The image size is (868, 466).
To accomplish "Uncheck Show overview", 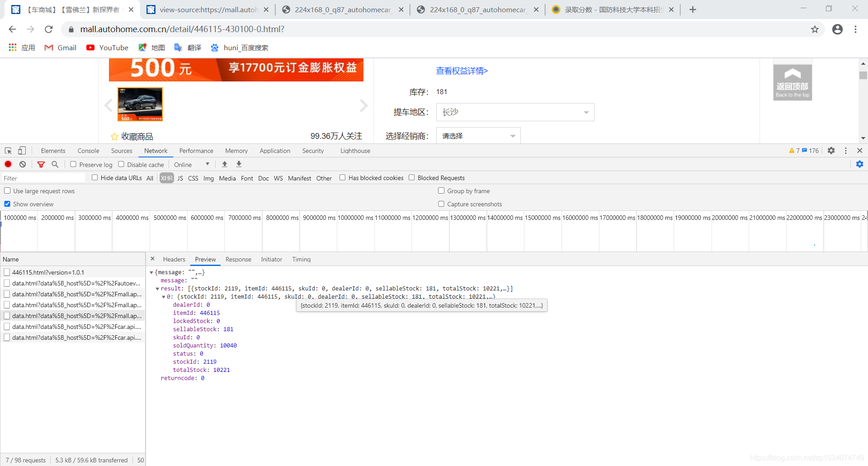I will pyautogui.click(x=7, y=204).
